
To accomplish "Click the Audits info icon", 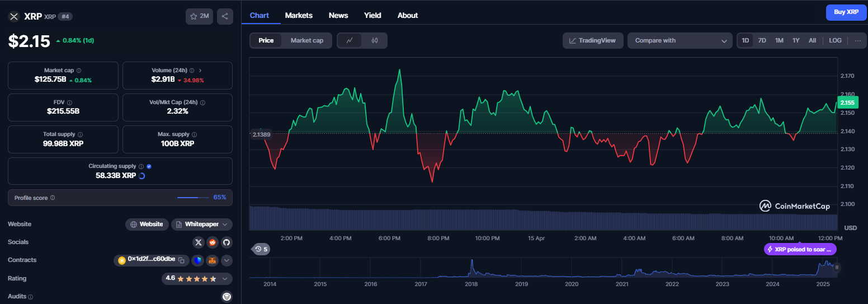I will [30, 297].
